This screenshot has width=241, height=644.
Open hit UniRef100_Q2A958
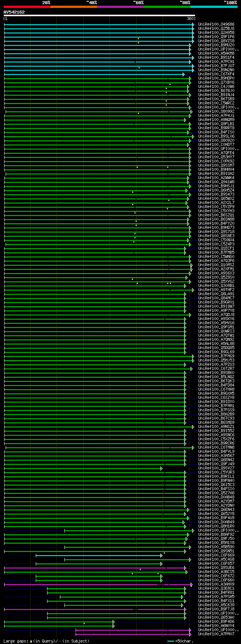coord(216,33)
